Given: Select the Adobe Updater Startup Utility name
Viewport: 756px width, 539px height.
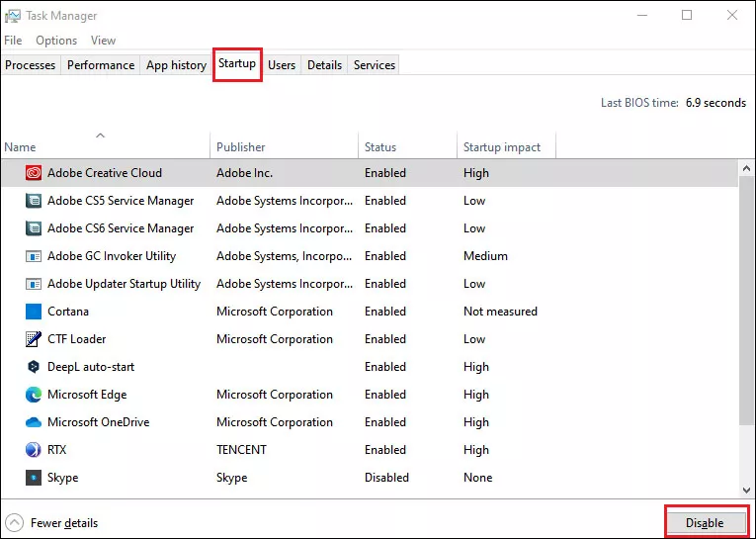Looking at the screenshot, I should [124, 284].
